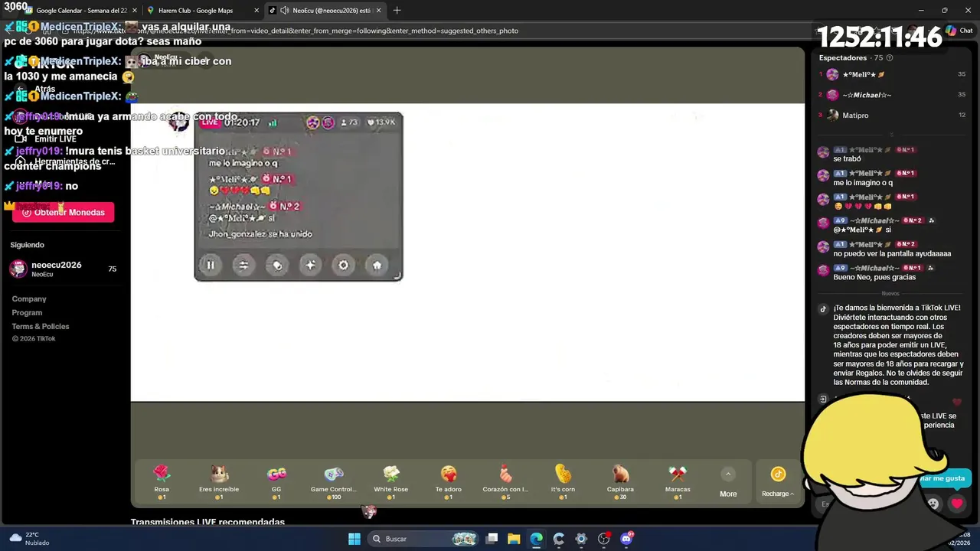Mute audio on the NeoEcu tab
The width and height of the screenshot is (980, 551).
click(x=285, y=11)
